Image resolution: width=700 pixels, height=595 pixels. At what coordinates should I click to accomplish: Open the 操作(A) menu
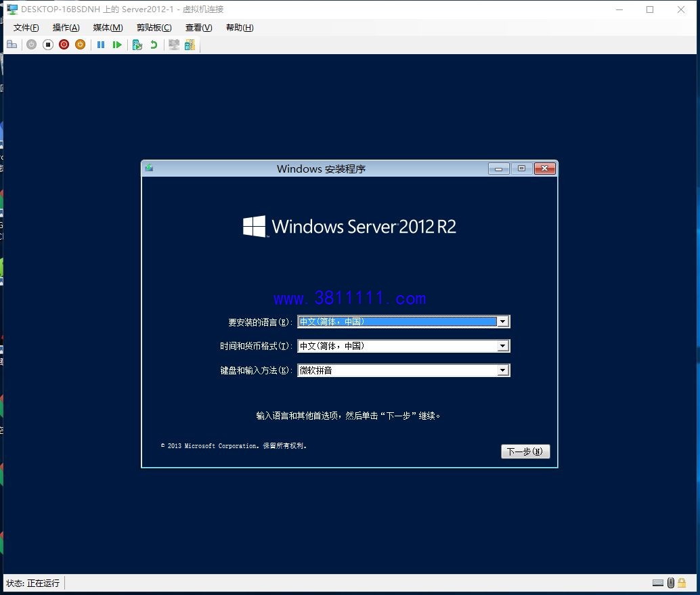pyautogui.click(x=66, y=28)
